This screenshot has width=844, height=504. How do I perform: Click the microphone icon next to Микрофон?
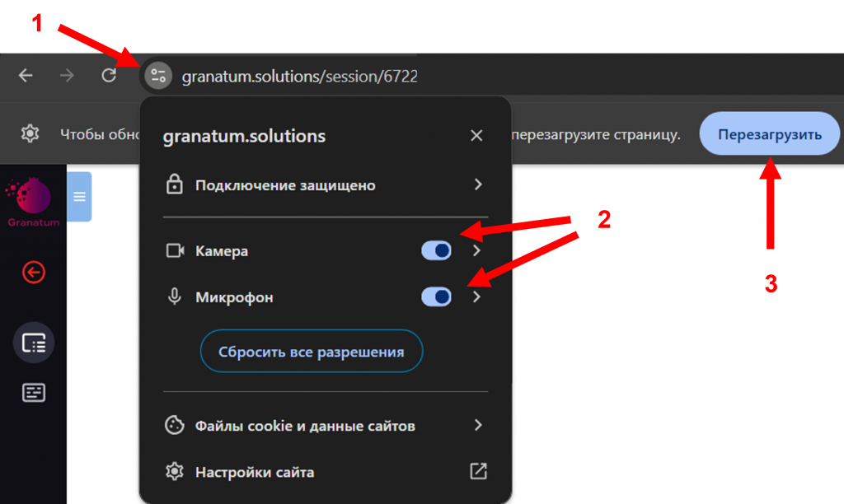pyautogui.click(x=175, y=296)
